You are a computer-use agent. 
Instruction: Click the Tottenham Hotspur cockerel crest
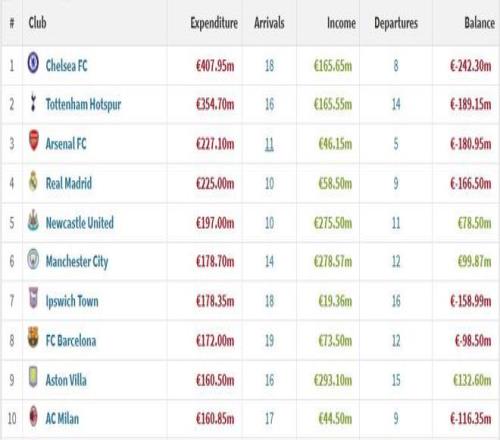point(33,101)
